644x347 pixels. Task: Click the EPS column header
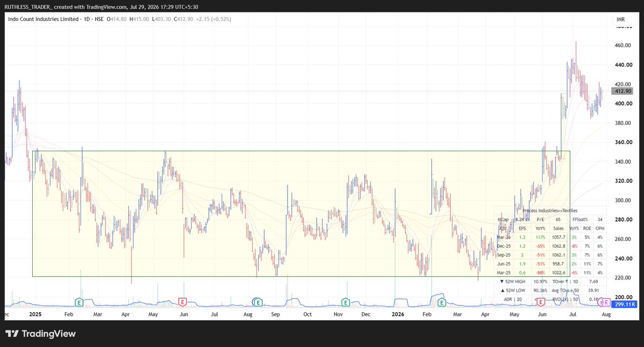pyautogui.click(x=523, y=227)
